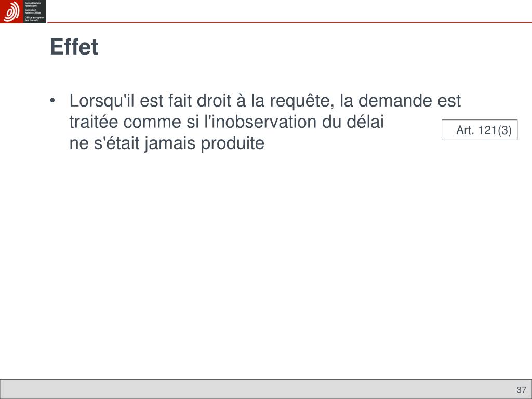
Task: Open the 'Art. 121(3)' reference box
Action: click(x=480, y=130)
